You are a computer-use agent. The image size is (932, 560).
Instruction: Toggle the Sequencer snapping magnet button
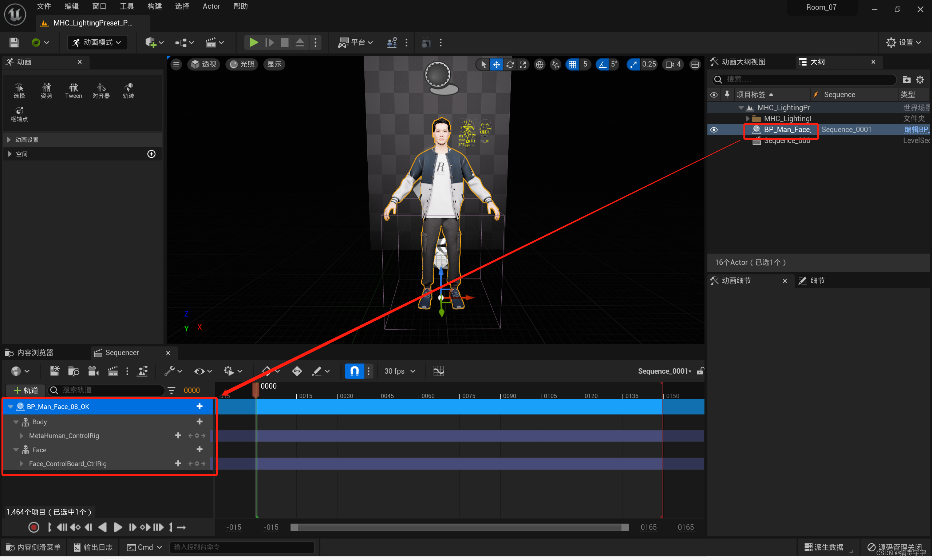point(354,371)
